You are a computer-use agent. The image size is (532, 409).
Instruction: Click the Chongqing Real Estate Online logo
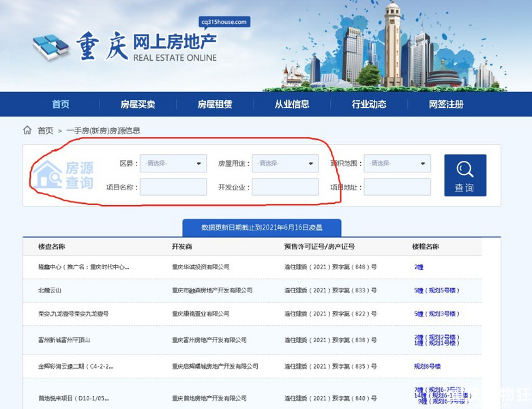(x=125, y=46)
